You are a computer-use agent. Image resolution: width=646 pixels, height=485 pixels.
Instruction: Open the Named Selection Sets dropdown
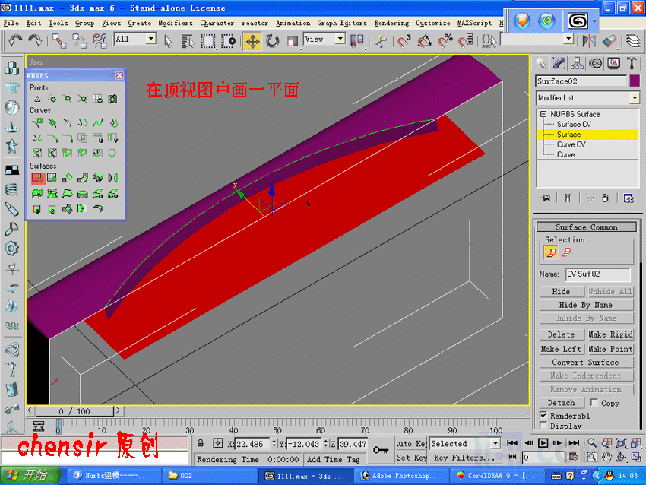(x=569, y=39)
